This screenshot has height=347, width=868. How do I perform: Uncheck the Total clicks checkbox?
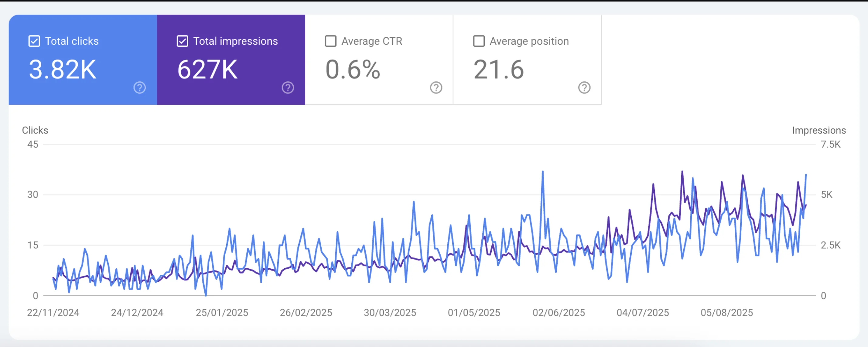point(34,41)
